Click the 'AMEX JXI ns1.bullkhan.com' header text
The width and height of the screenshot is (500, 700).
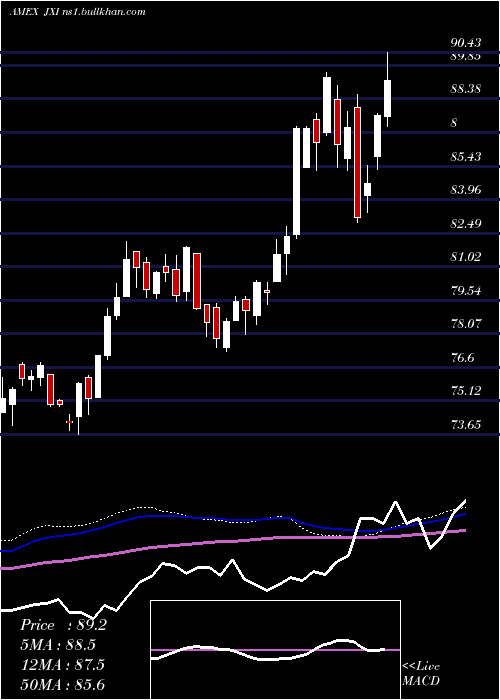(78, 12)
